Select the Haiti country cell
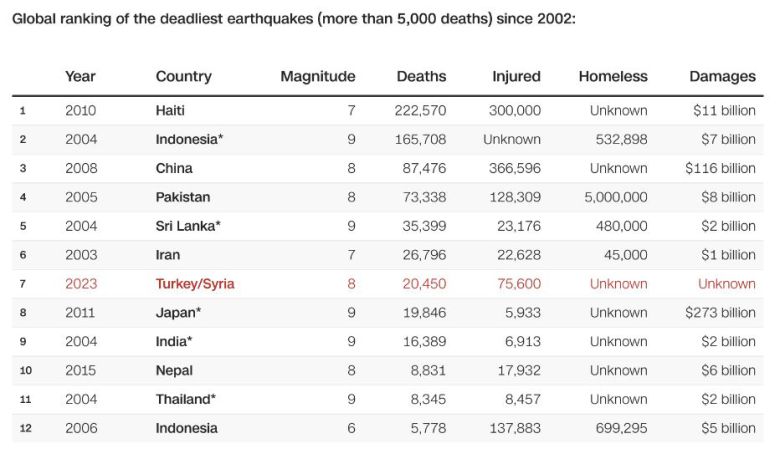780x459 pixels. pyautogui.click(x=170, y=110)
